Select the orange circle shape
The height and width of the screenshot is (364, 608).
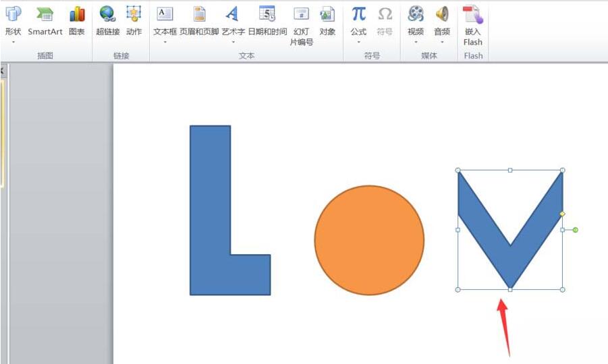pos(369,240)
